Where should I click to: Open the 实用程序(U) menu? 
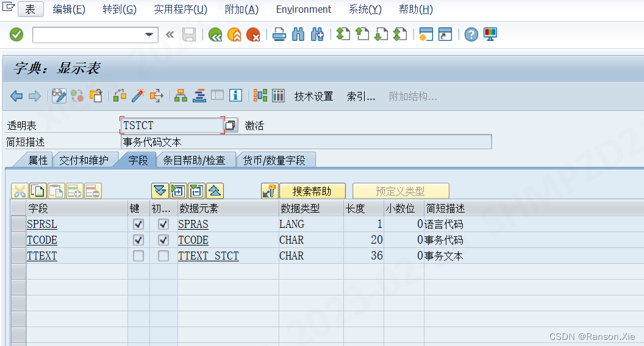(x=181, y=9)
